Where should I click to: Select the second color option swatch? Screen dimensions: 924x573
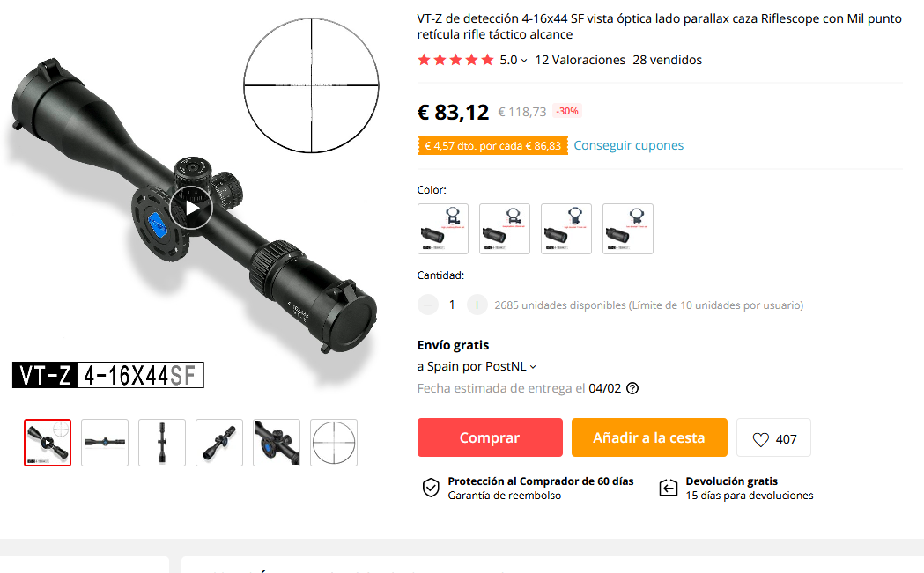pyautogui.click(x=505, y=229)
